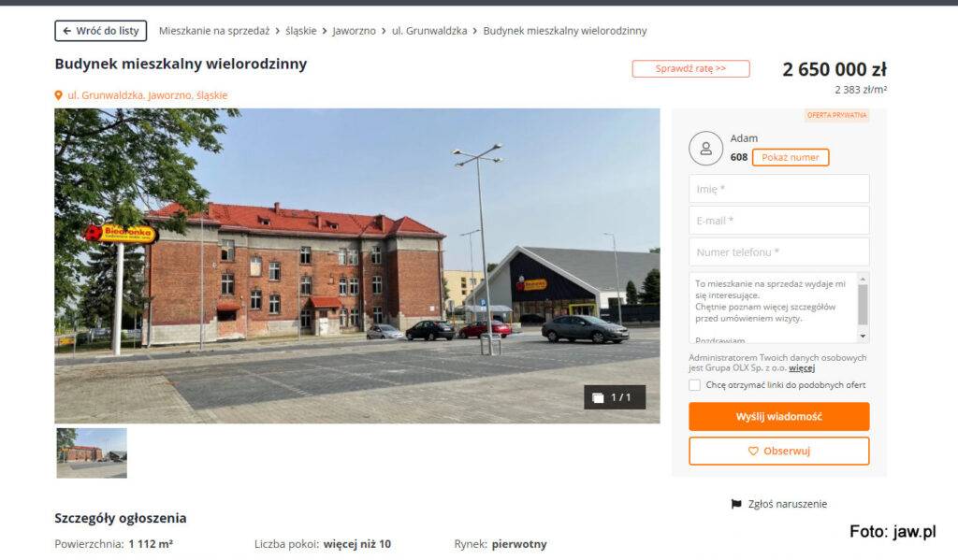Click the message box scroll-down arrow
This screenshot has height=560, width=958.
pyautogui.click(x=863, y=336)
